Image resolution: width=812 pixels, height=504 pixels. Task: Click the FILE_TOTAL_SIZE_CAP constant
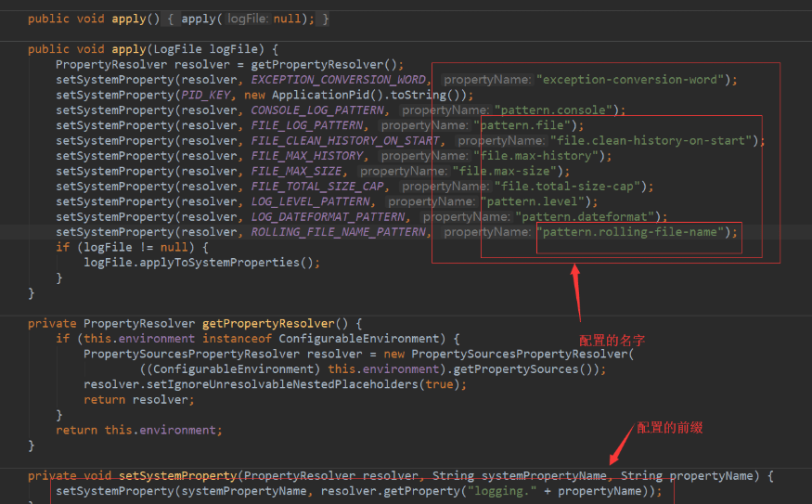pos(317,187)
